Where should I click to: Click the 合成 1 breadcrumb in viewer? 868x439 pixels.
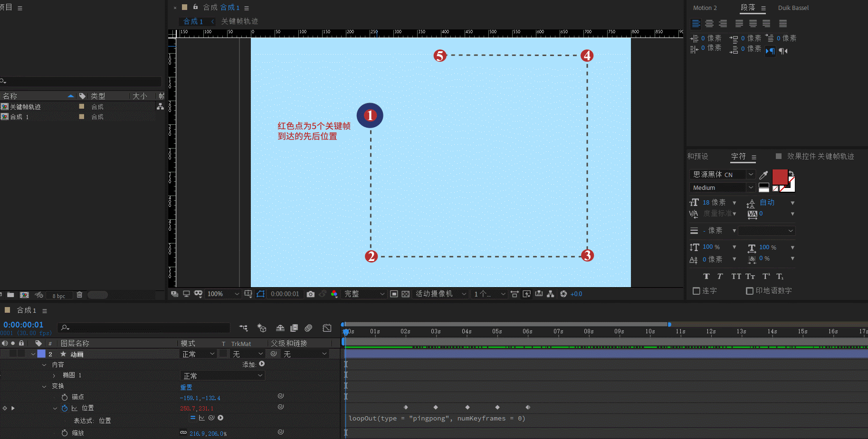pos(193,21)
